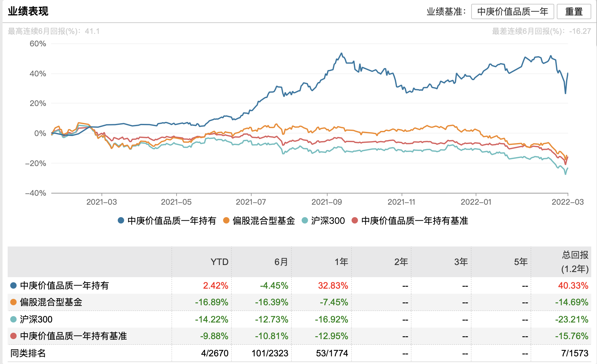Click the red 中庚价值品质一年持有基准 legend dot
This screenshot has height=364, width=597.
(354, 220)
